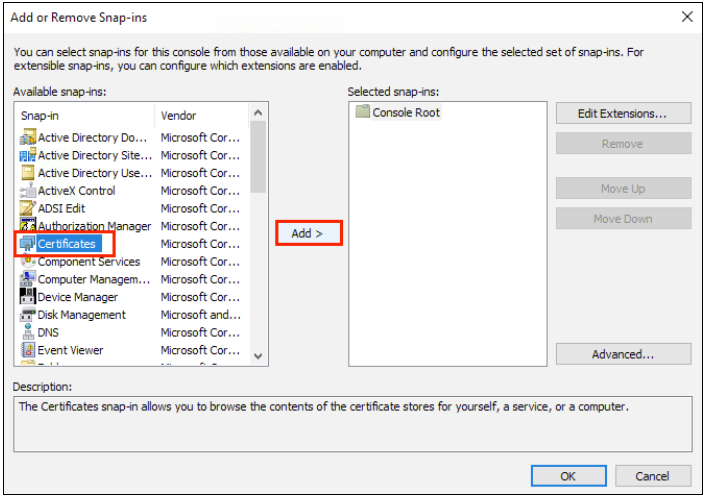Click the Active Directory Sites snap-in icon
Screen dimensions: 704x496
click(28, 155)
